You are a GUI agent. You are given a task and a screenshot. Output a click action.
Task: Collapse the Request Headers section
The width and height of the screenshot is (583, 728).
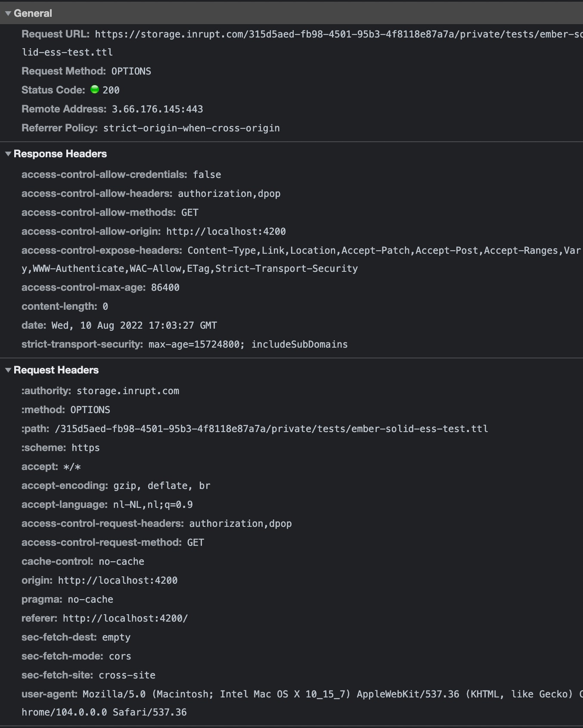[x=8, y=370]
